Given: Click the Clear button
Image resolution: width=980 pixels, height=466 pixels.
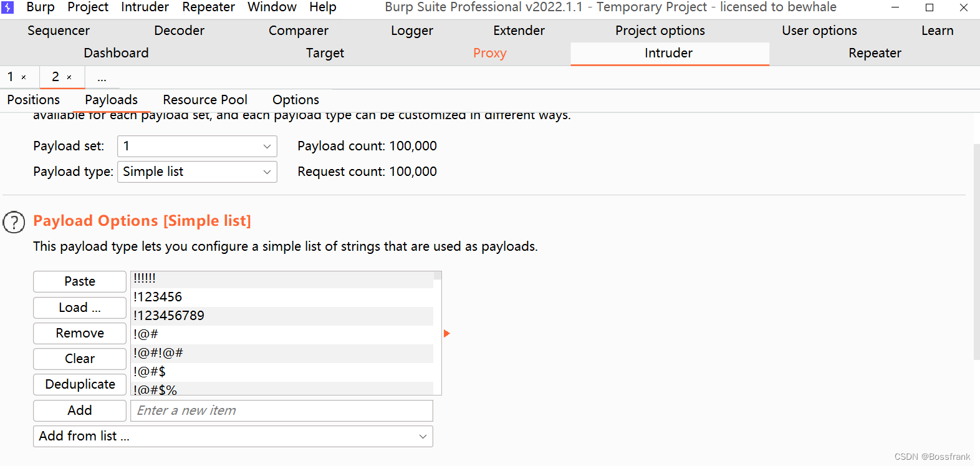Looking at the screenshot, I should (80, 359).
